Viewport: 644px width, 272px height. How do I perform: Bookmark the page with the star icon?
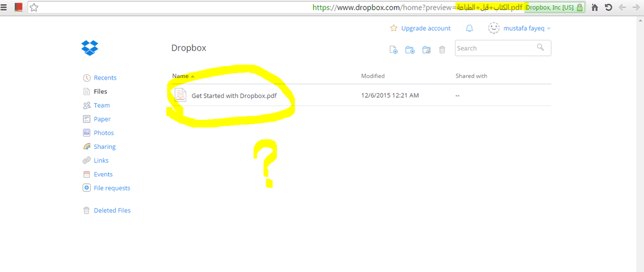(x=34, y=8)
